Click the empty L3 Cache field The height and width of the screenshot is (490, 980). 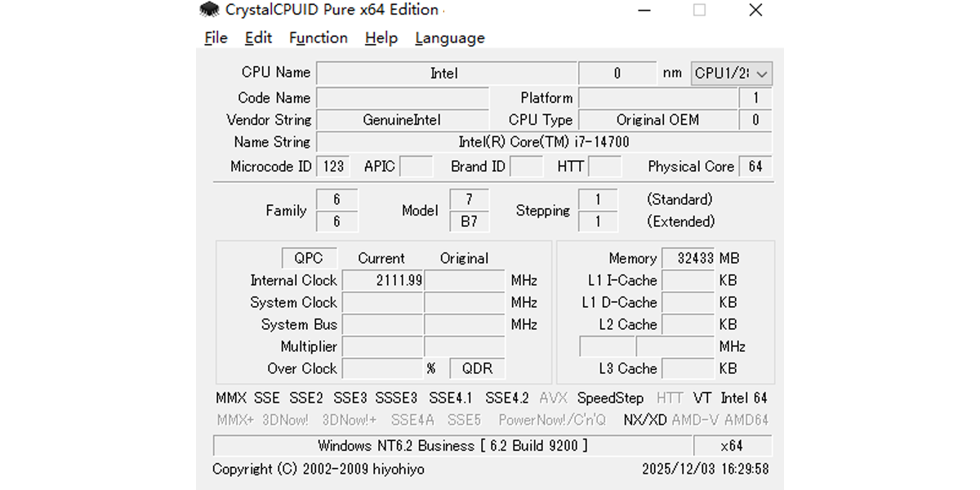688,368
